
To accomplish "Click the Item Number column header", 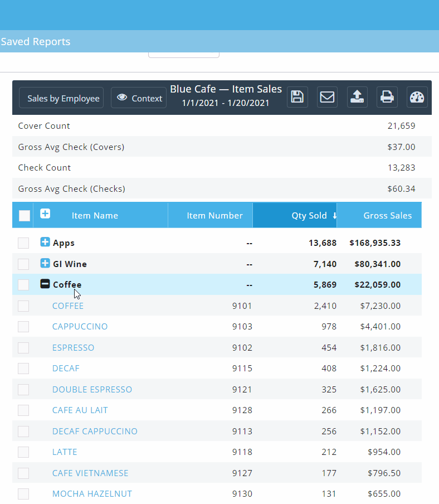I will point(214,216).
